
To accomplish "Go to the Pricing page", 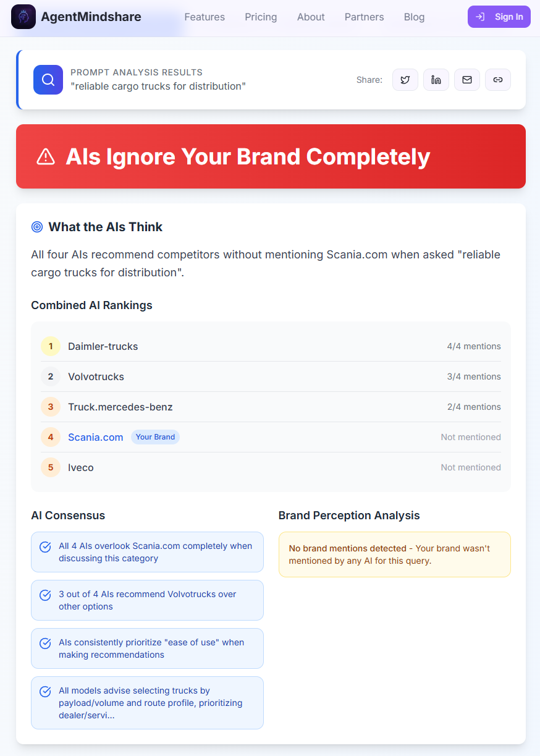I will coord(261,17).
